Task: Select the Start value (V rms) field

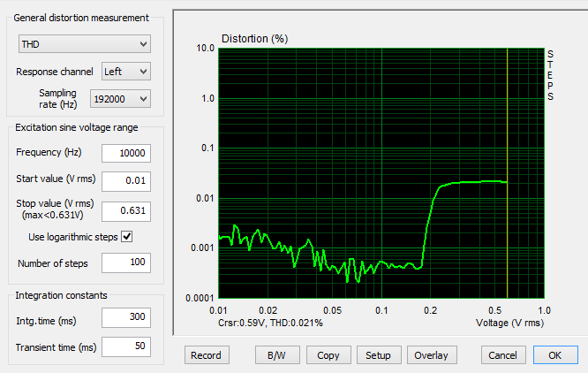Action: [126, 181]
